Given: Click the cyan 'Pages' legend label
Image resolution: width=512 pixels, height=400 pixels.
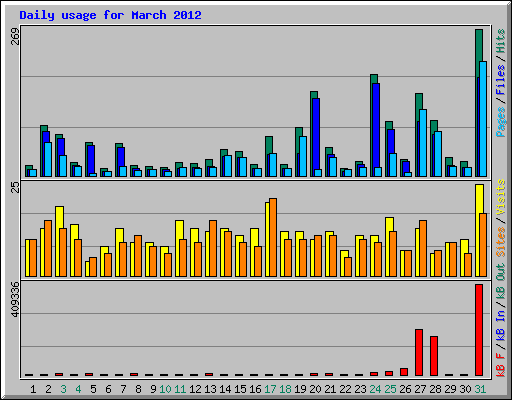Looking at the screenshot, I should [500, 122].
